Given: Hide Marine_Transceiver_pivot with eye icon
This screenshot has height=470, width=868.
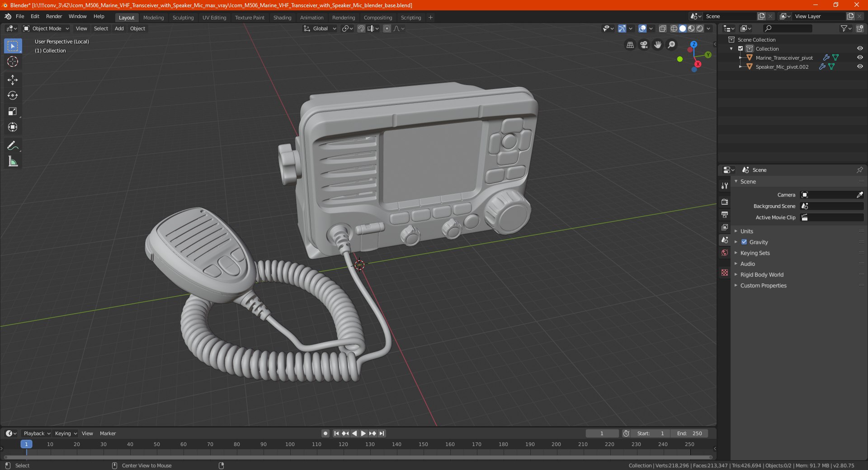Looking at the screenshot, I should 860,57.
